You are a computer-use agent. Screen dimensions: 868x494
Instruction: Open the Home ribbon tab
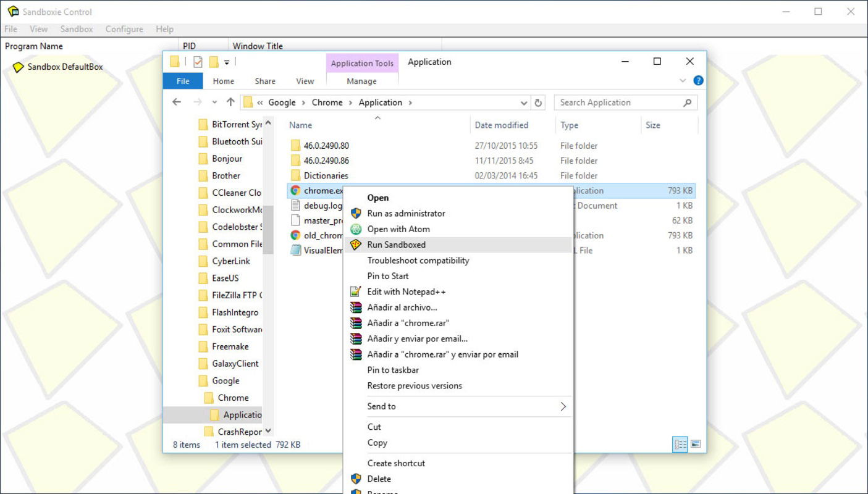pyautogui.click(x=224, y=81)
